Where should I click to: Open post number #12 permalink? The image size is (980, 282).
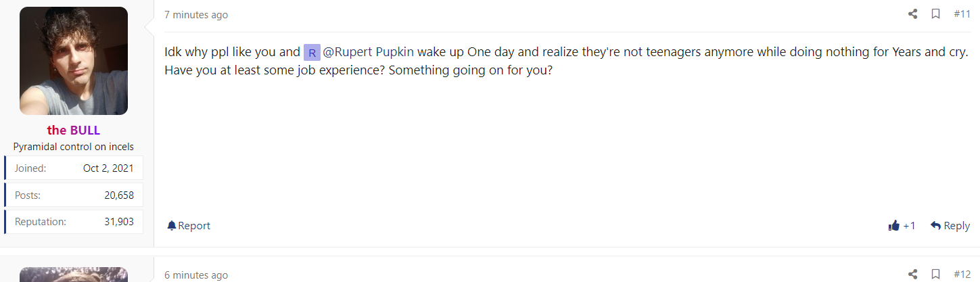click(962, 274)
